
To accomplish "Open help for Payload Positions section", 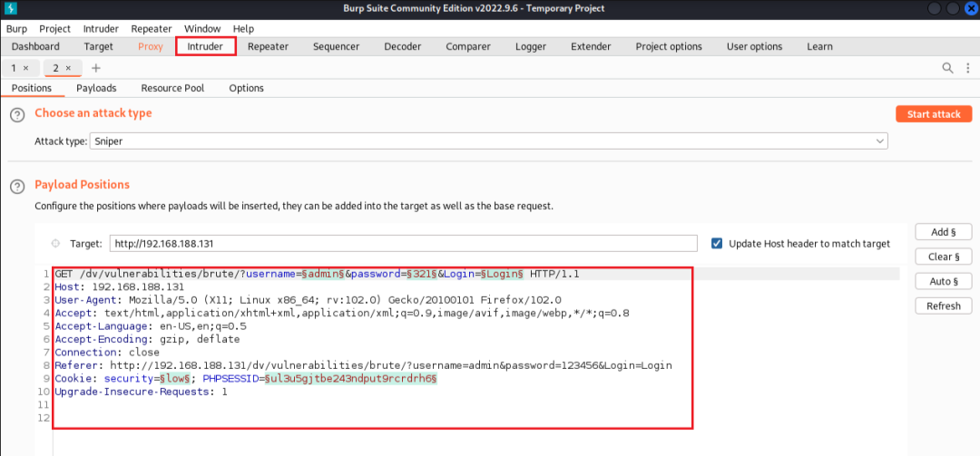I will [18, 186].
